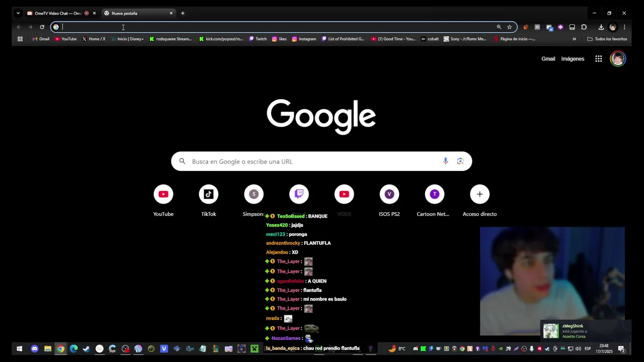
Task: Open Discord from the taskbar
Action: point(34,348)
